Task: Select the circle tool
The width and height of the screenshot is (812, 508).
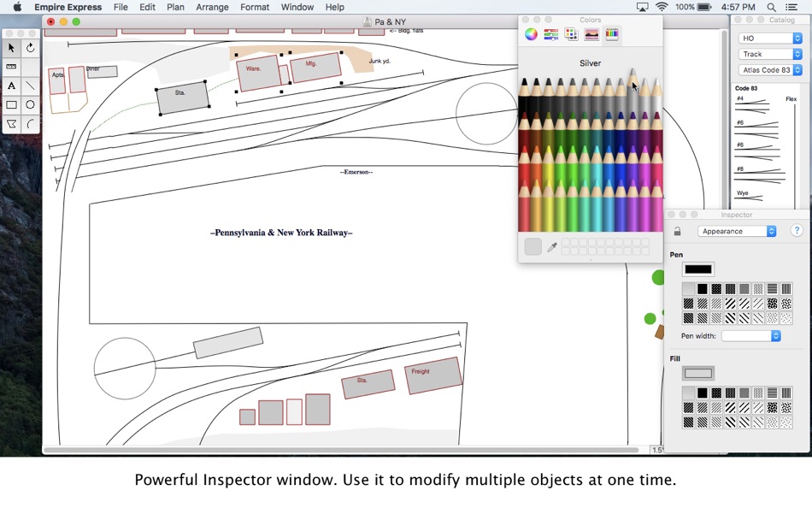Action: [x=31, y=104]
